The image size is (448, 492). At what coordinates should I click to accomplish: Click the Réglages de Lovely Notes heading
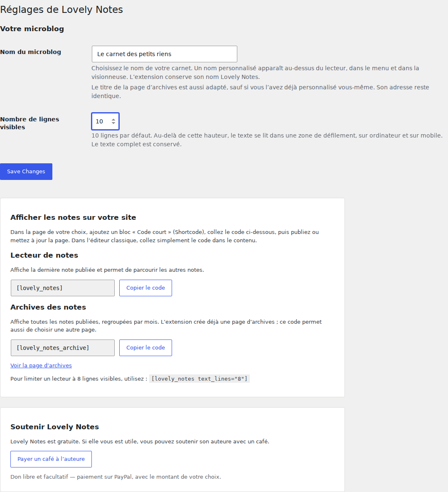(62, 10)
